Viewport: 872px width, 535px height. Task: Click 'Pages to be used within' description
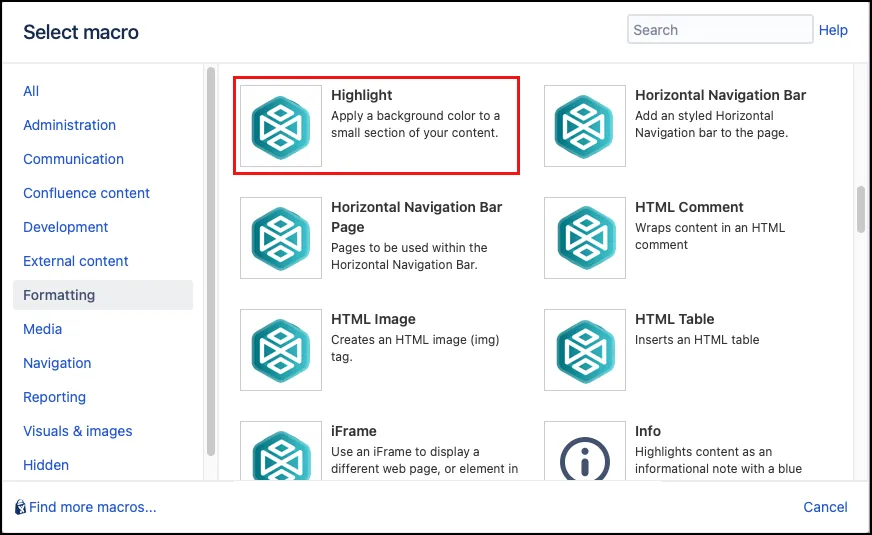pyautogui.click(x=409, y=256)
